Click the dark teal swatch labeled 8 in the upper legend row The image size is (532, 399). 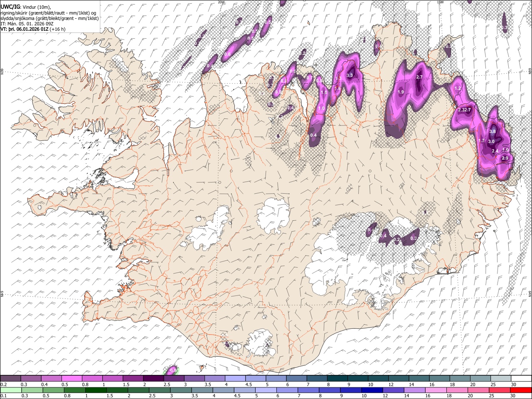tap(337, 379)
